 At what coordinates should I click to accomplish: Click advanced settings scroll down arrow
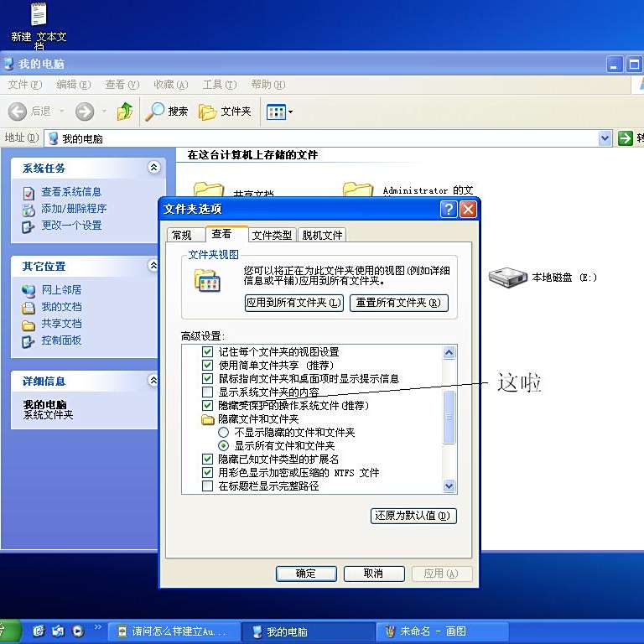tap(449, 486)
